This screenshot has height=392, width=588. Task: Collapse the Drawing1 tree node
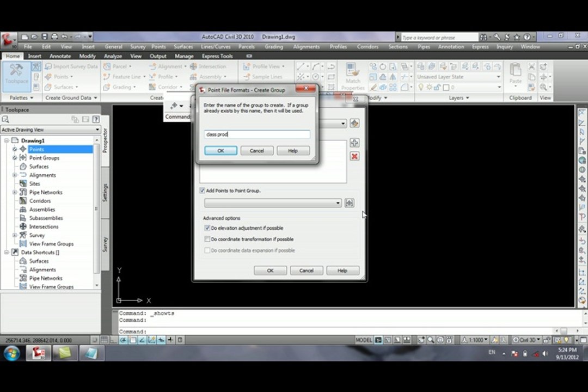[7, 140]
